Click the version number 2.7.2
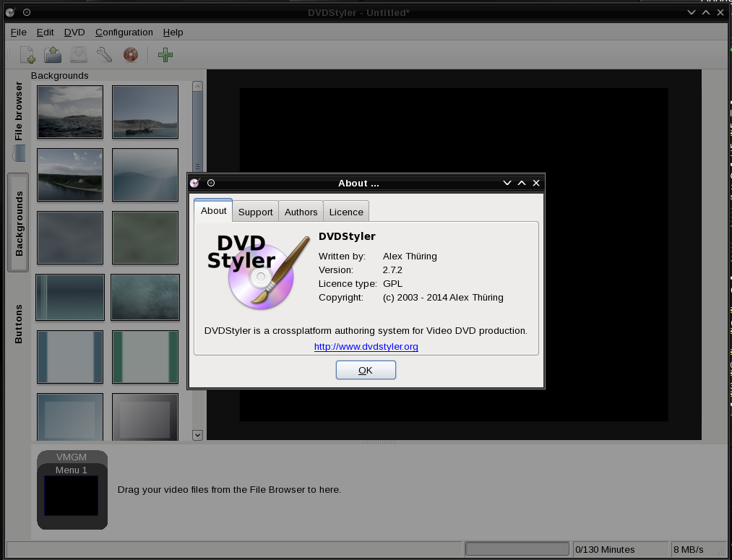Image resolution: width=732 pixels, height=560 pixels. click(392, 270)
